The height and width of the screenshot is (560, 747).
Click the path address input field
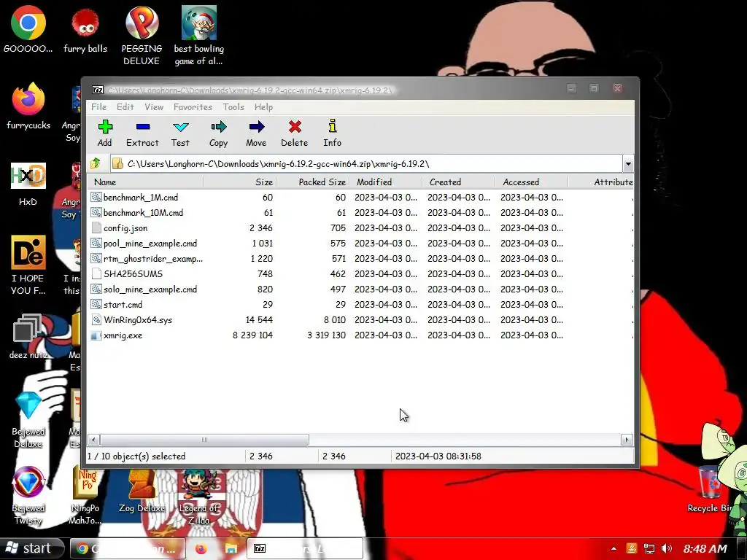(x=366, y=164)
